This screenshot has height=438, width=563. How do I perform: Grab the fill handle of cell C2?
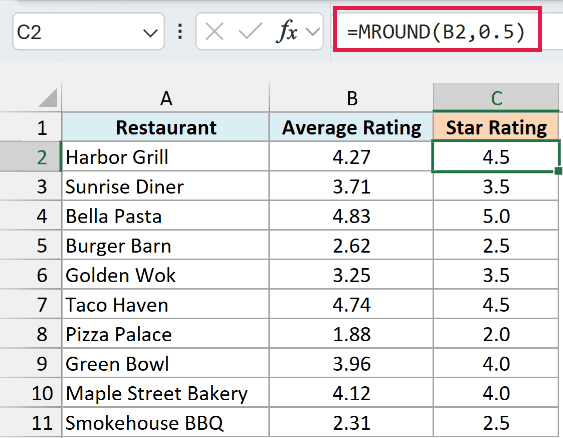558,171
